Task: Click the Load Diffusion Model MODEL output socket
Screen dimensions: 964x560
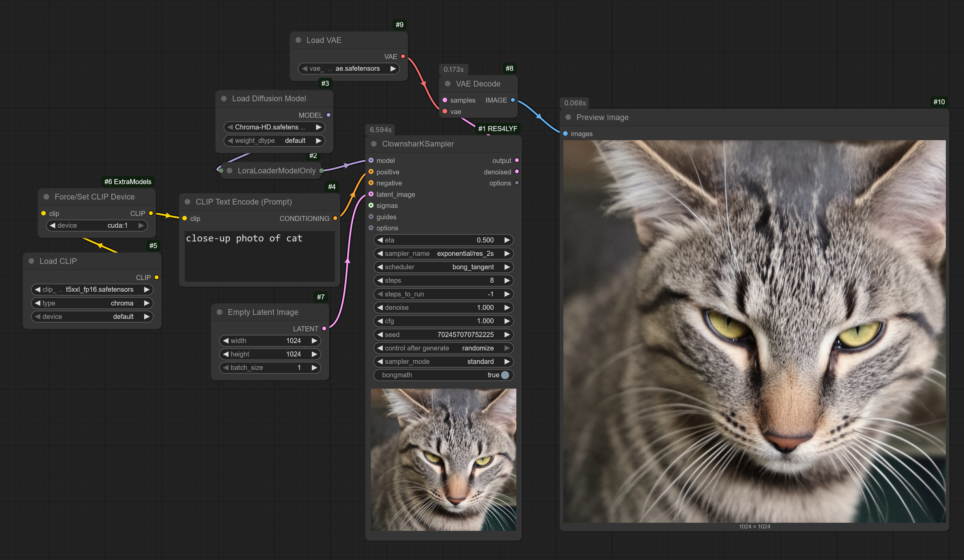Action: 328,115
